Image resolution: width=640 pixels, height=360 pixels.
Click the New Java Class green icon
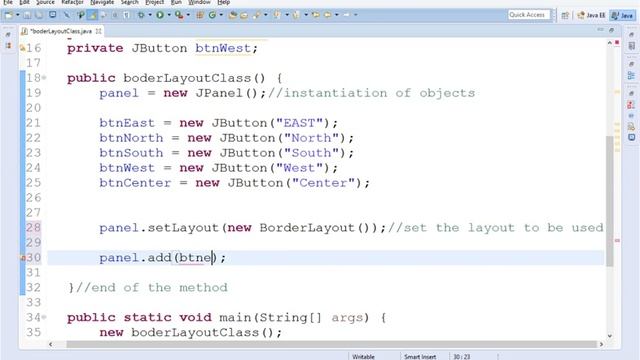point(212,15)
